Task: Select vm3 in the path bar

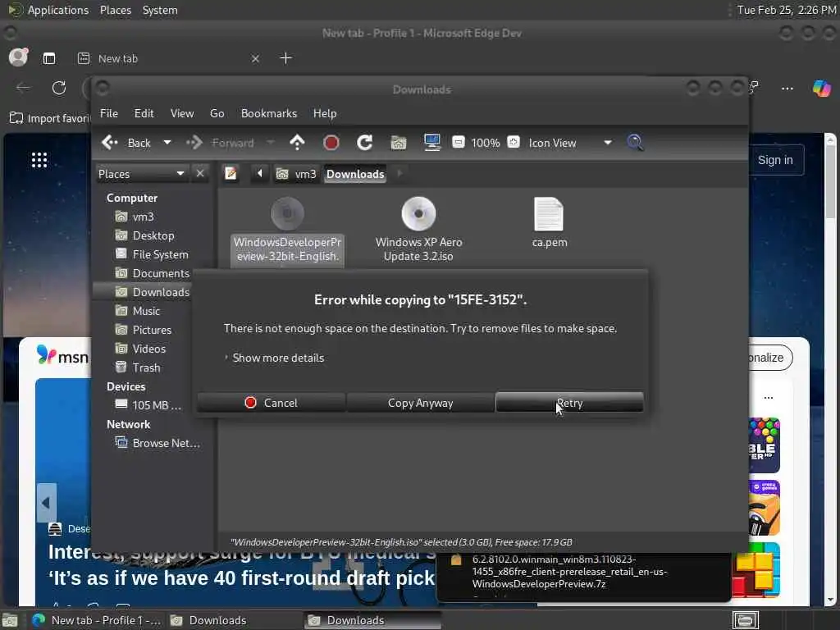Action: click(x=296, y=174)
